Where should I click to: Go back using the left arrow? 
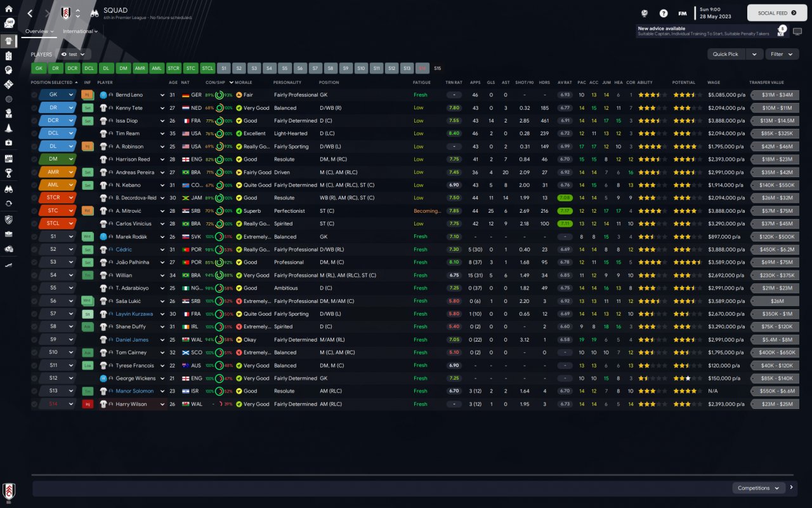pyautogui.click(x=30, y=13)
